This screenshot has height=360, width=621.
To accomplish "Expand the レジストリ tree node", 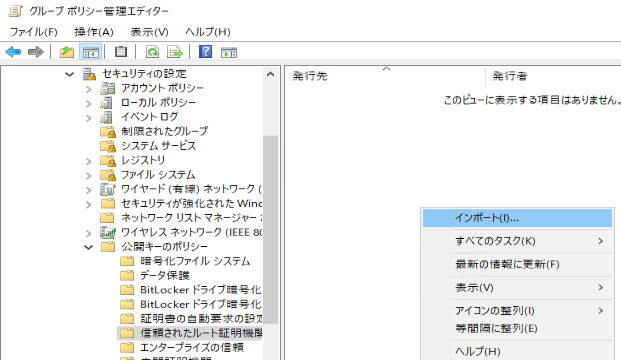I will pyautogui.click(x=89, y=161).
